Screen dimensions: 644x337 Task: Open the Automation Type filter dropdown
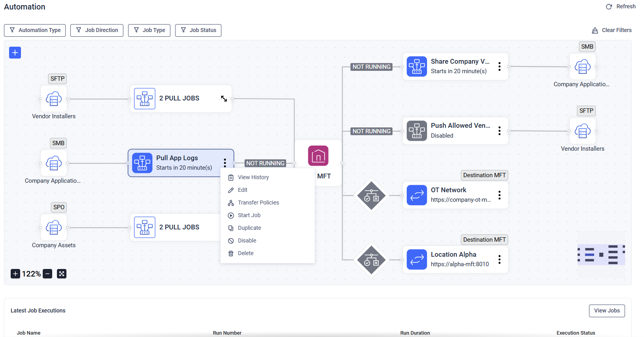(35, 30)
